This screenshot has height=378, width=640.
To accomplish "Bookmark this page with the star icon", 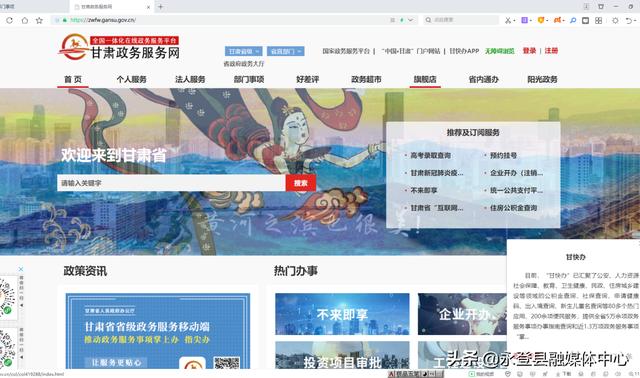I will click(39, 20).
